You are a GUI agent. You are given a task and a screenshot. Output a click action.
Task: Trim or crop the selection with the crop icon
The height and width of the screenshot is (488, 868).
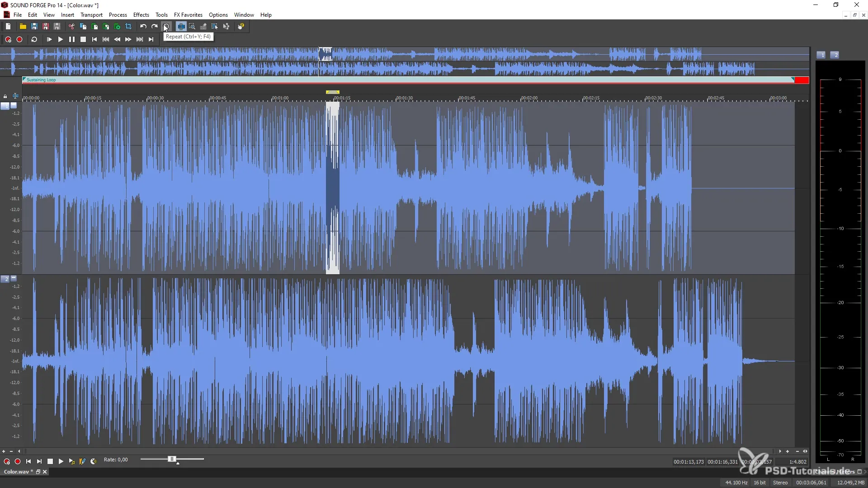pyautogui.click(x=128, y=26)
